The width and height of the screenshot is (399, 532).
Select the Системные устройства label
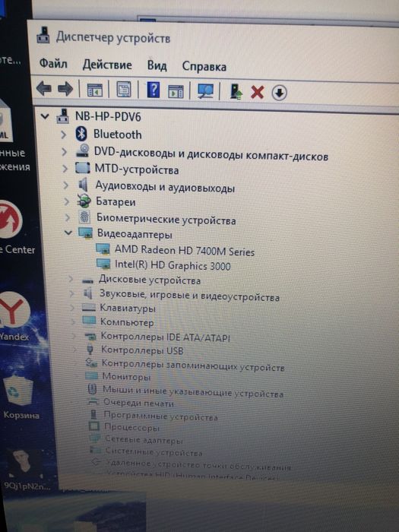tap(154, 452)
